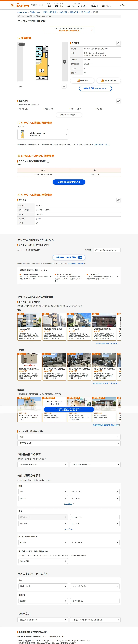This screenshot has height=644, width=138.
Task: Click 浸水リスクを見る button
Action: (108, 80)
